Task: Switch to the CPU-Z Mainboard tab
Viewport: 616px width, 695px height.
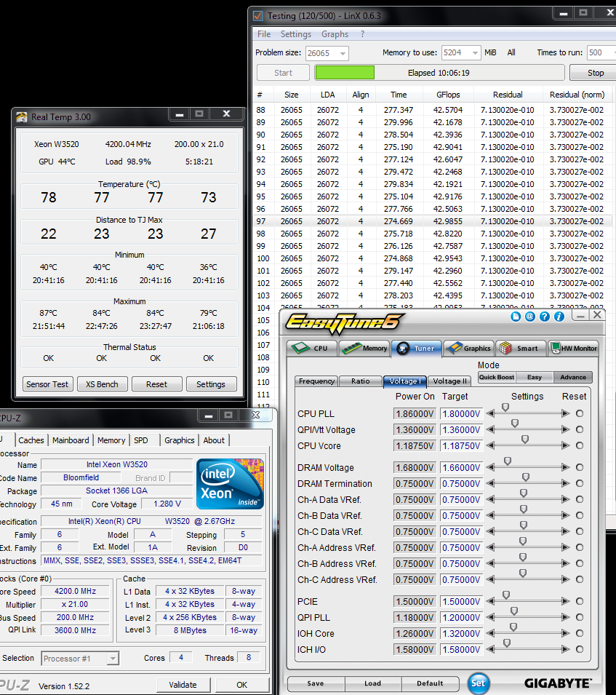Action: click(71, 440)
